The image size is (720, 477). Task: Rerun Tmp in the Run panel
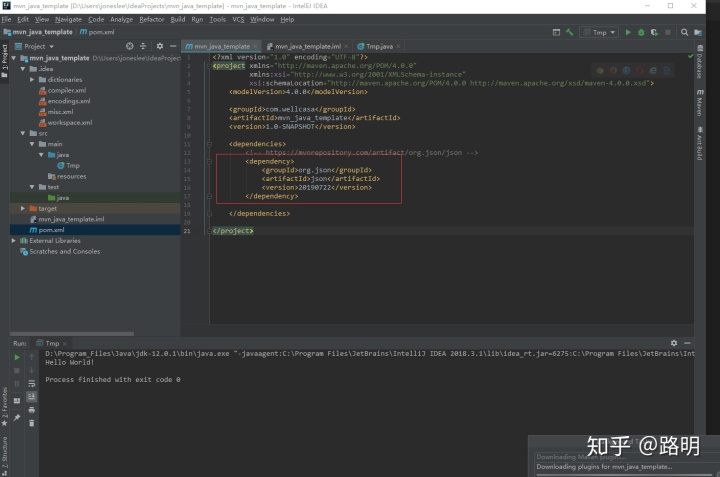tap(17, 357)
